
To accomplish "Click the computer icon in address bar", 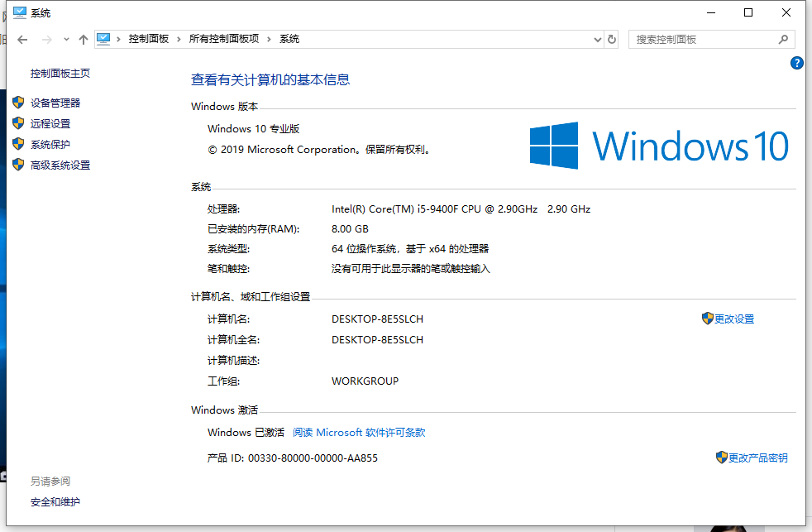I will (x=103, y=39).
